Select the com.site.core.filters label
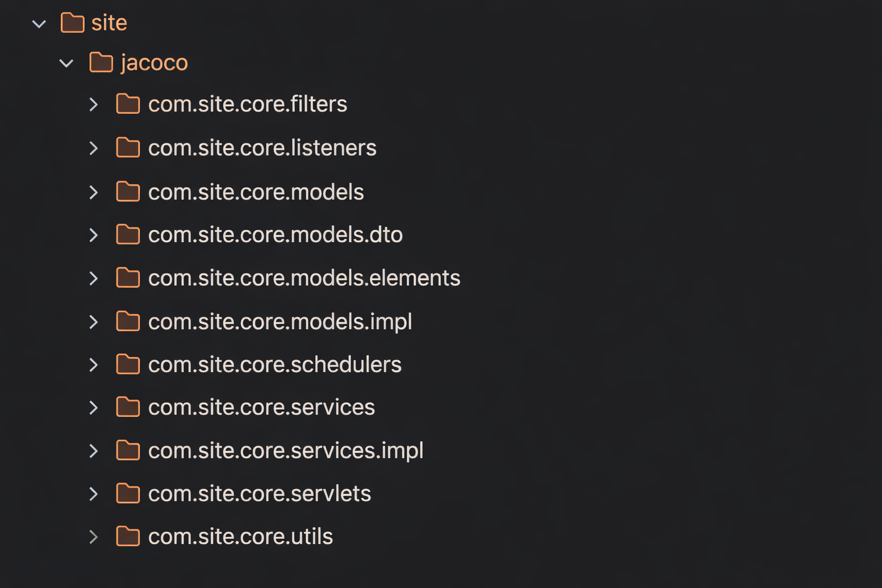The image size is (882, 588). (247, 105)
